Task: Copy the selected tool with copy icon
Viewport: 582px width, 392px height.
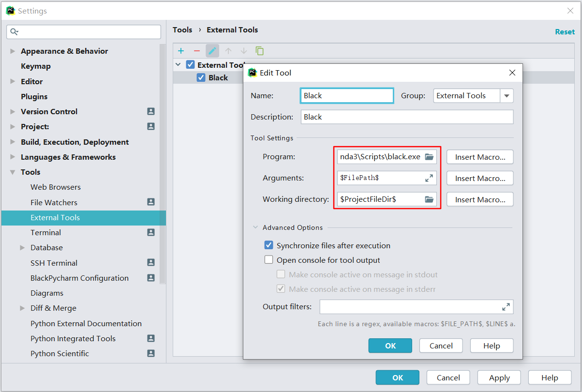Action: [x=260, y=51]
